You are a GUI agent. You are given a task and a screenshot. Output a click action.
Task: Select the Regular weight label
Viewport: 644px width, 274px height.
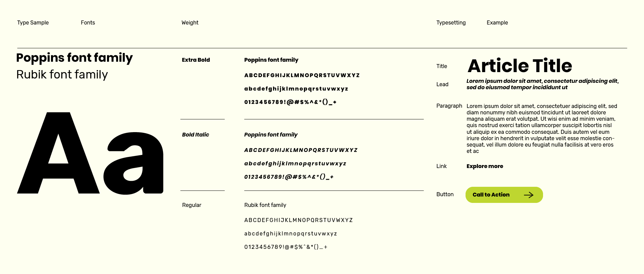pyautogui.click(x=192, y=205)
